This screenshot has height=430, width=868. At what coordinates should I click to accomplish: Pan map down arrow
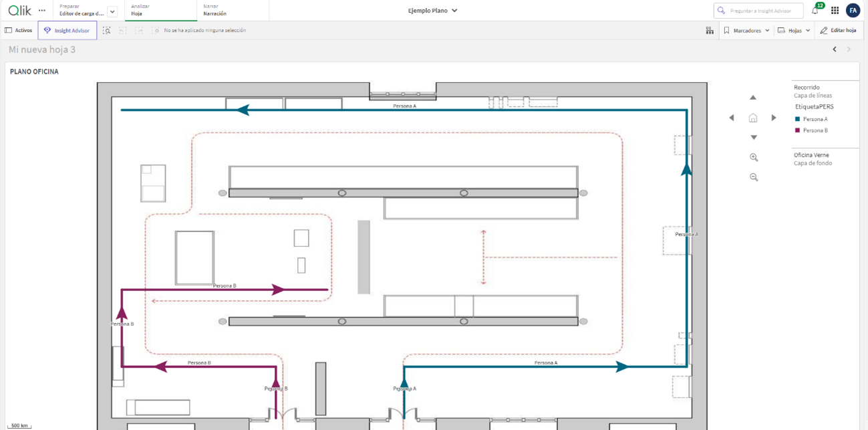pyautogui.click(x=753, y=137)
